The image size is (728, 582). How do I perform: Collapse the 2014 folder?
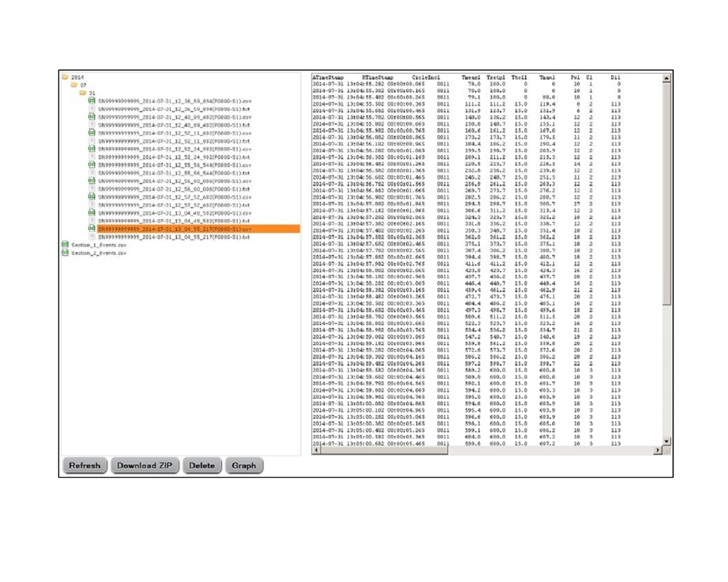[x=65, y=78]
